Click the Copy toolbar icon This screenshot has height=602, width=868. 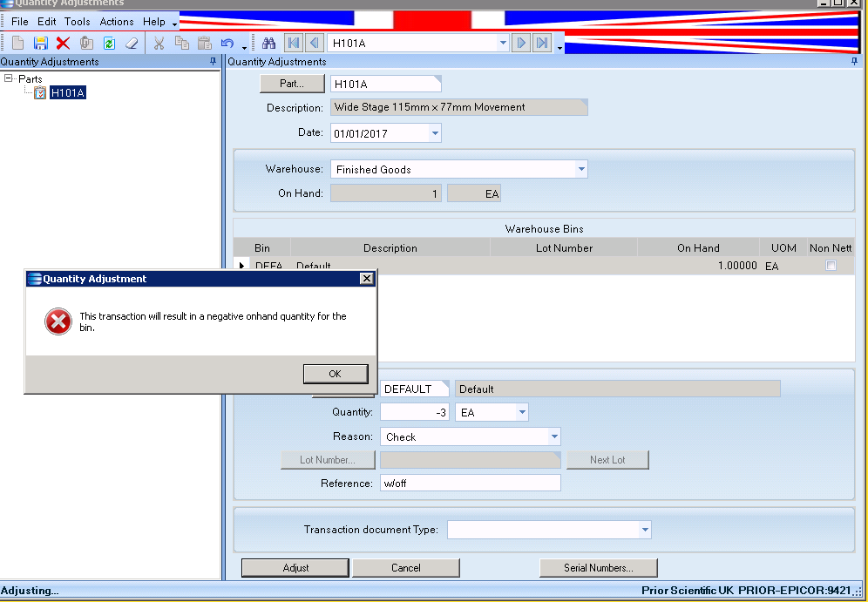[181, 43]
